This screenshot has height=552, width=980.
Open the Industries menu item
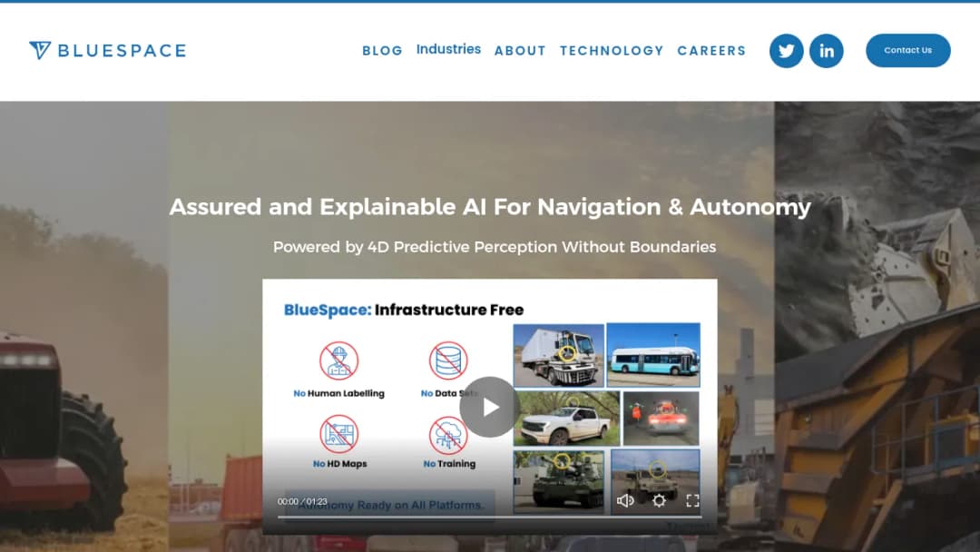[x=449, y=49]
